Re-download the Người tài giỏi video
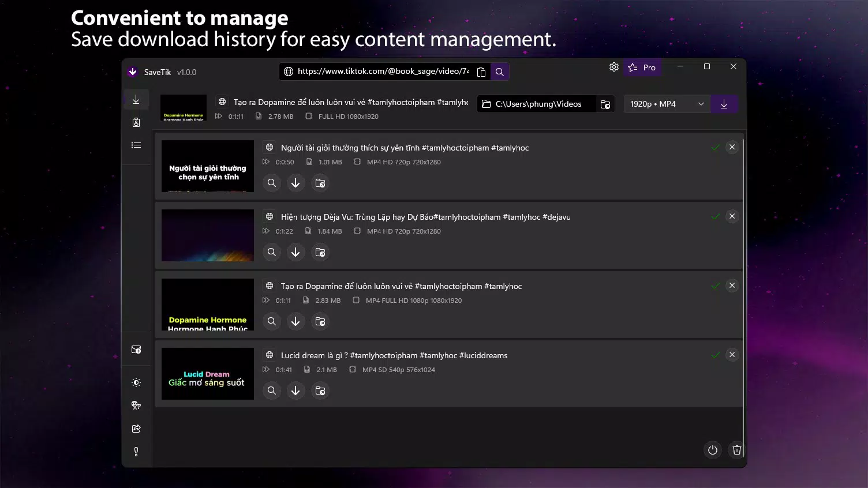868x488 pixels. (x=295, y=183)
